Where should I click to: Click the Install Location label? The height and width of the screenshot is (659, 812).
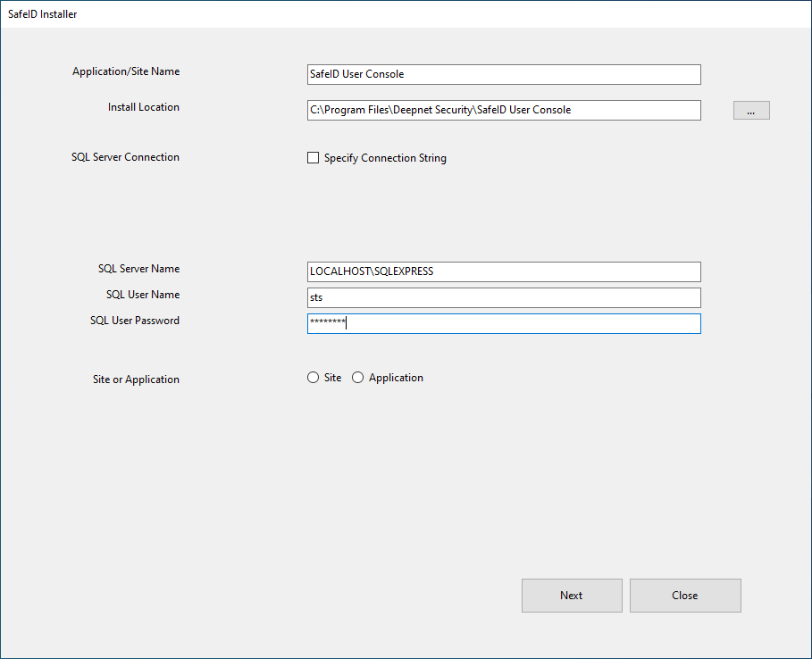coord(144,107)
